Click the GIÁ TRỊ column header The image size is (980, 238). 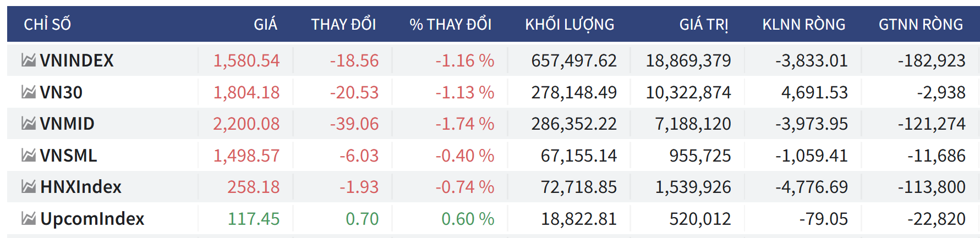703,25
